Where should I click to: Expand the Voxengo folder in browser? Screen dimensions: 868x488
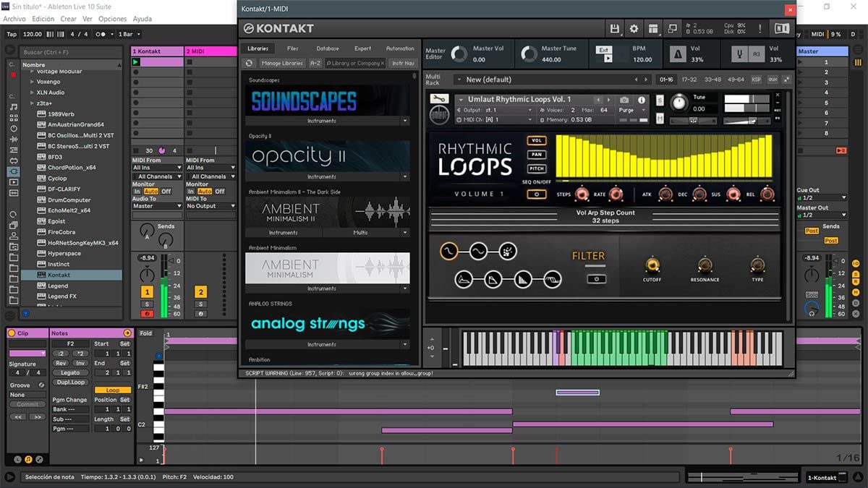[32, 82]
